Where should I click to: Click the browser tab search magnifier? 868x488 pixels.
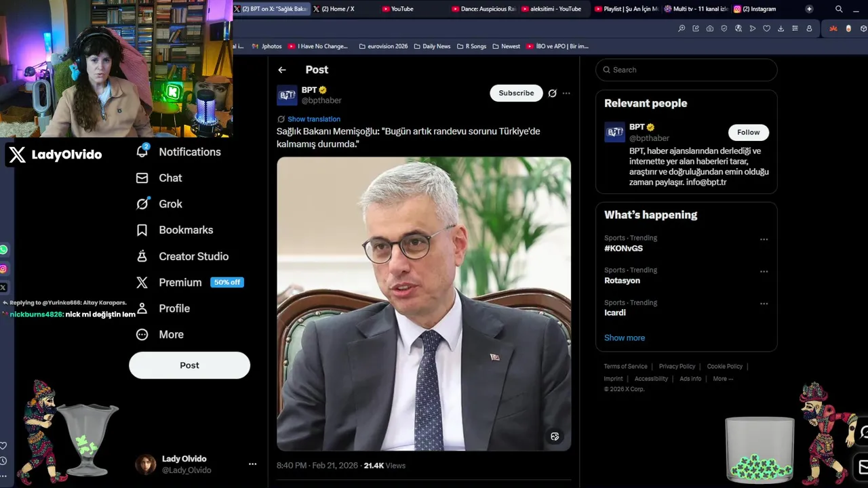pos(839,9)
